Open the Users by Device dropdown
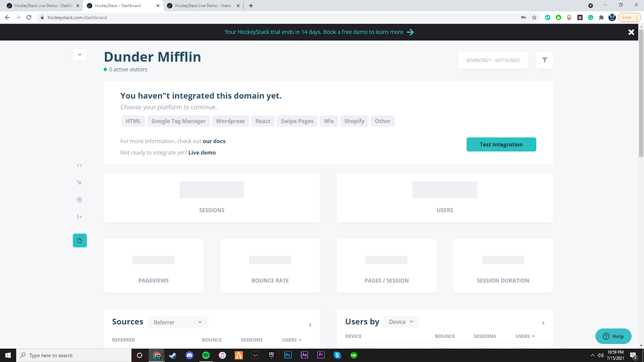644x362 pixels. click(x=401, y=322)
